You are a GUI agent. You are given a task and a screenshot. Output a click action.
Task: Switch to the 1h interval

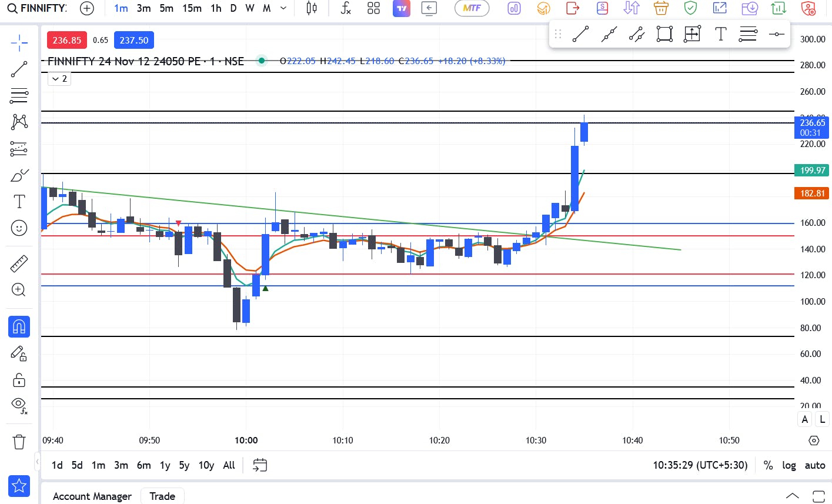point(216,8)
